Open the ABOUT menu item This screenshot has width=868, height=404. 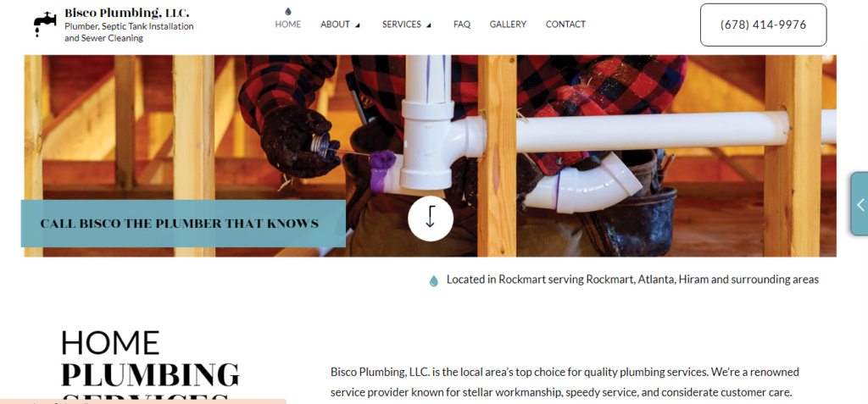point(335,25)
